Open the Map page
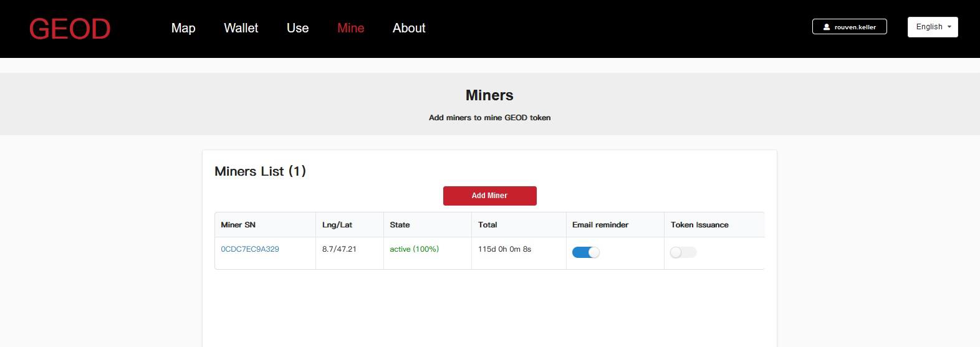980x347 pixels. click(x=183, y=28)
